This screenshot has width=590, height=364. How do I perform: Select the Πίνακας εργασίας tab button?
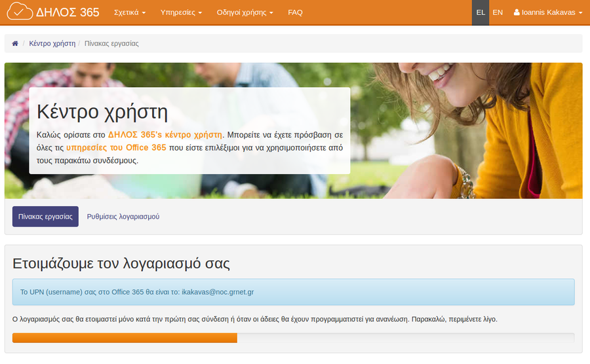tap(45, 217)
